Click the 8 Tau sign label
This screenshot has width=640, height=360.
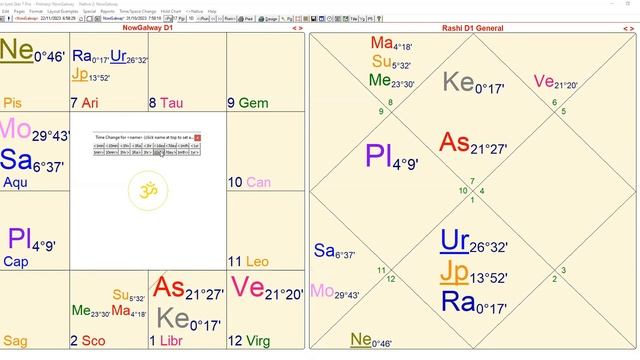[x=165, y=103]
